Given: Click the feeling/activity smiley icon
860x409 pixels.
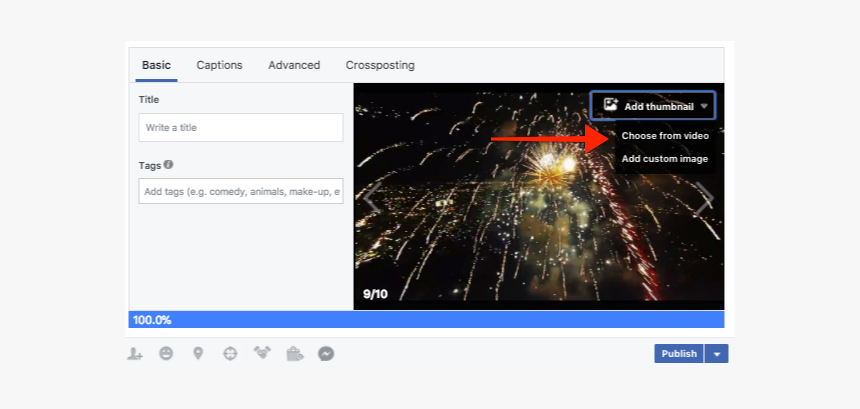Looking at the screenshot, I should click(166, 354).
